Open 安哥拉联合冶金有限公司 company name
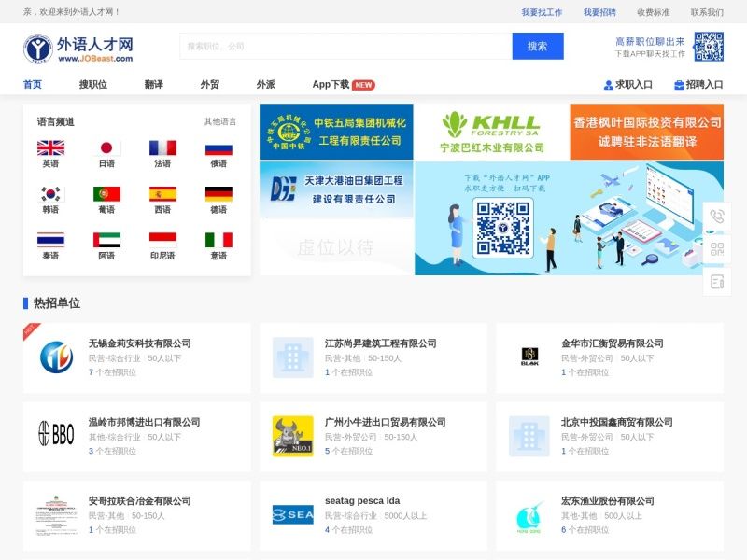This screenshot has width=747, height=560. coord(139,501)
